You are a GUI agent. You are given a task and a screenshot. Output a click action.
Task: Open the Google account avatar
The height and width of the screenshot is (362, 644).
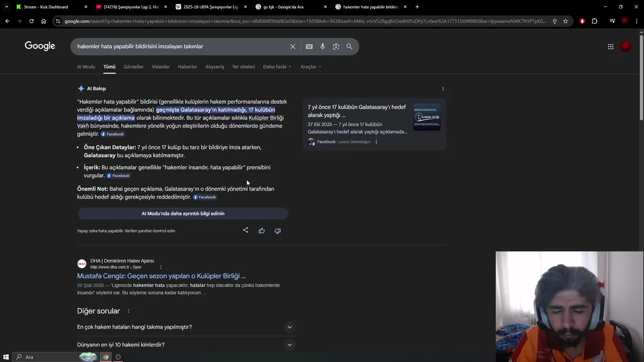(625, 46)
